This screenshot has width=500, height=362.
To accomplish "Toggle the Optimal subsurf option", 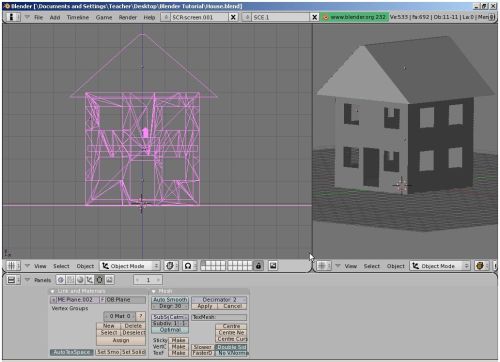I will (170, 330).
